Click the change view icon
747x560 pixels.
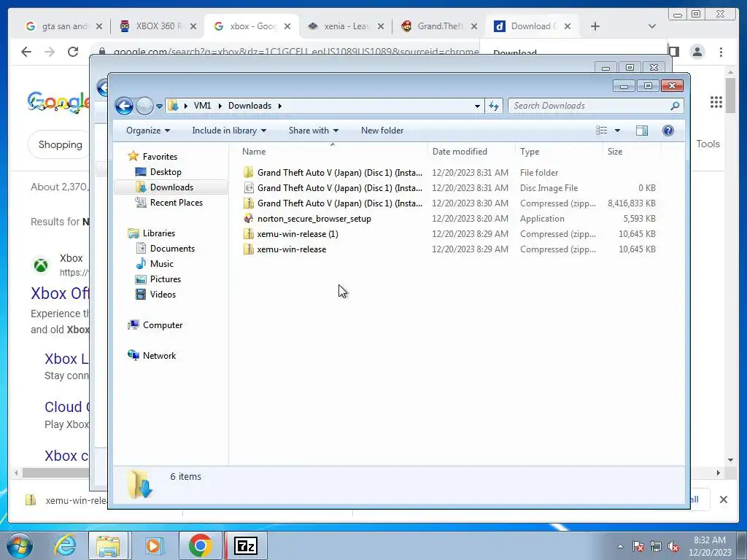602,131
